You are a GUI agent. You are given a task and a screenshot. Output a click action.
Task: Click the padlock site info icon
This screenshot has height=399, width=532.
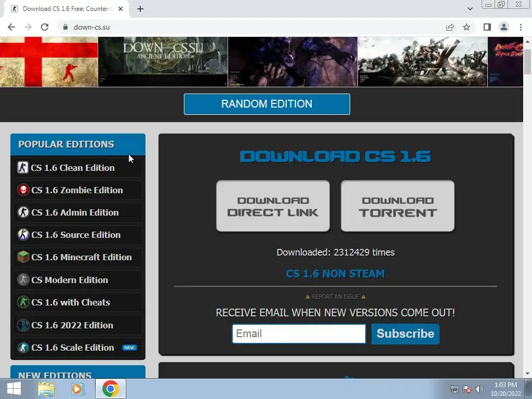(65, 27)
